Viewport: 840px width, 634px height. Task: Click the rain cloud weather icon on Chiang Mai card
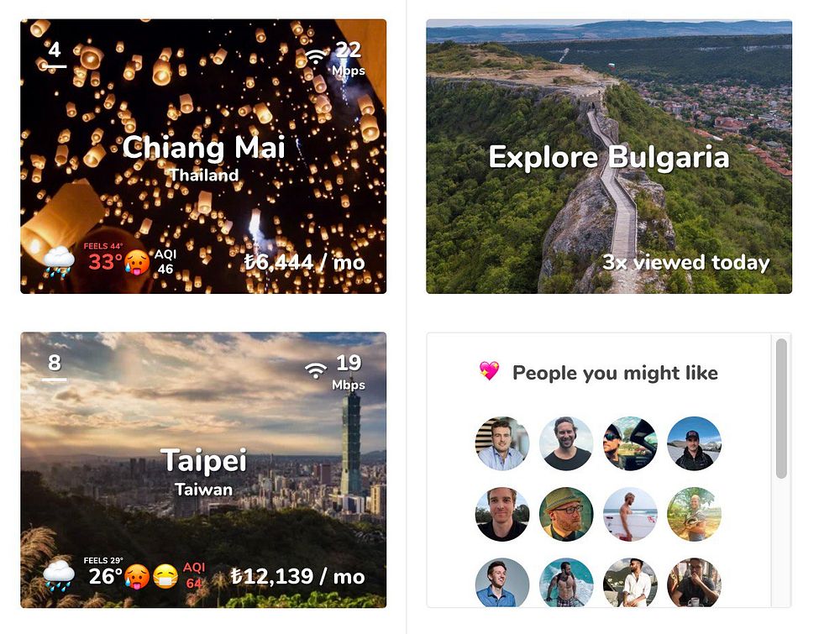coord(59,262)
